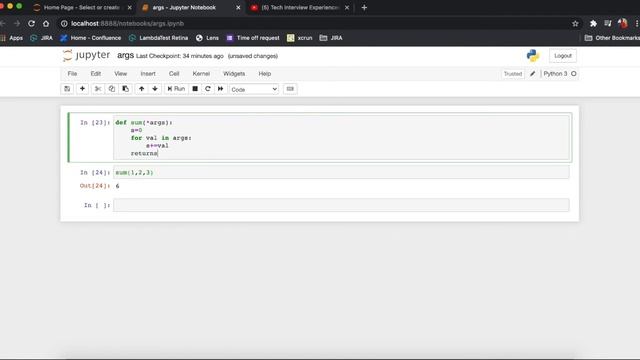The image size is (640, 360).
Task: Close the Tech Interview Experience tab
Action: click(347, 7)
